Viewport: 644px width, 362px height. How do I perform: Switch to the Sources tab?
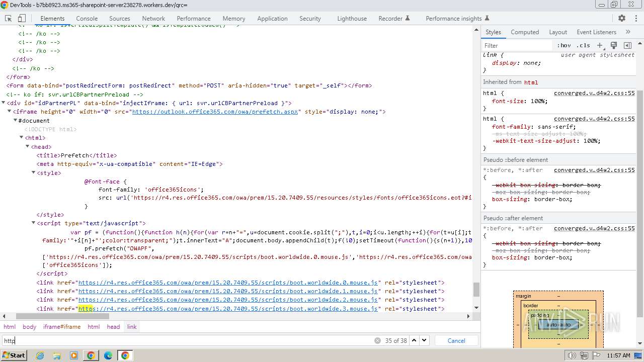120,18
